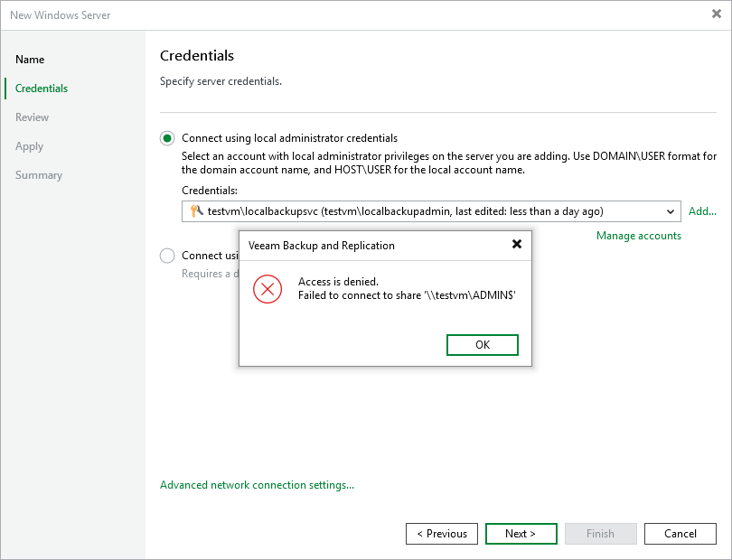Click the red error icon in the dialog

[x=267, y=289]
